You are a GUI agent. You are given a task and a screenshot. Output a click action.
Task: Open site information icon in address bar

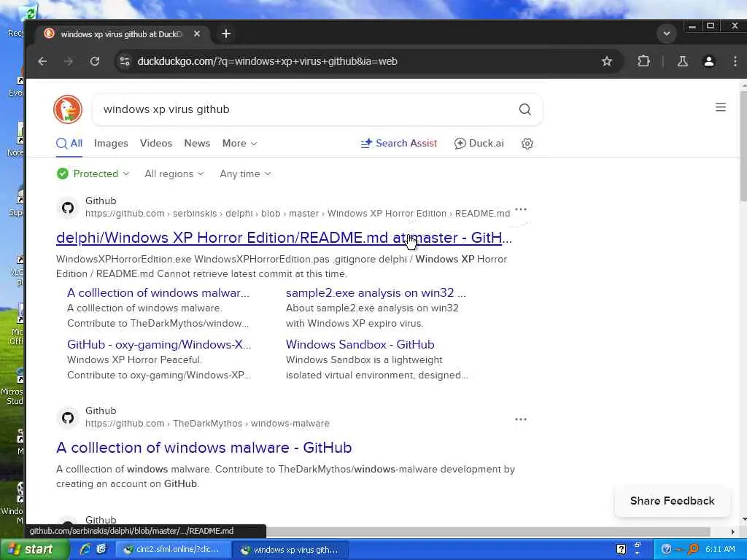coord(124,61)
